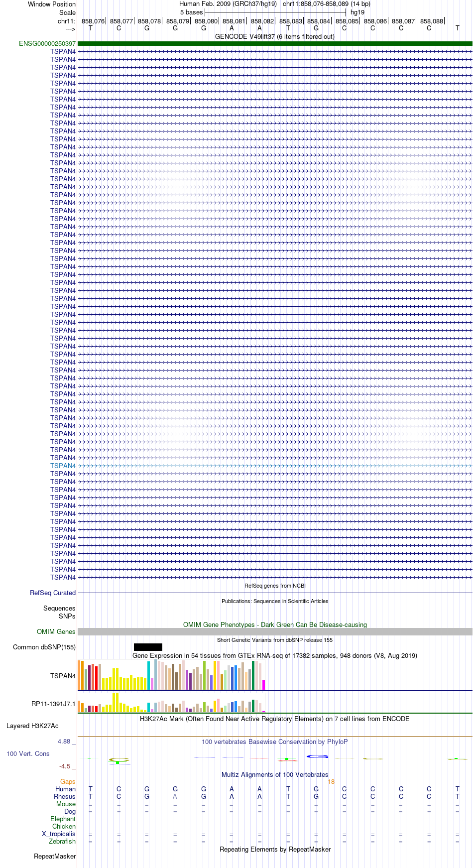Click the Layered H3K27Ac label
Viewport: 473px width, 868px height.
coord(32,726)
